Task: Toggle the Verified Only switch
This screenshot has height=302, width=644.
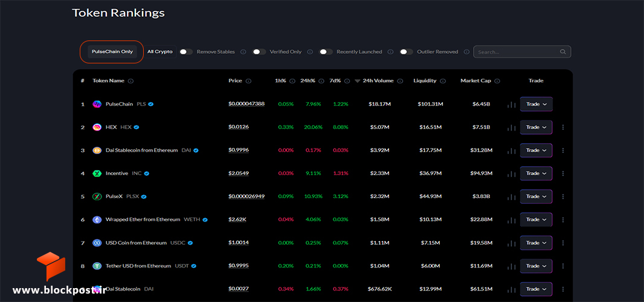Action: pyautogui.click(x=259, y=52)
